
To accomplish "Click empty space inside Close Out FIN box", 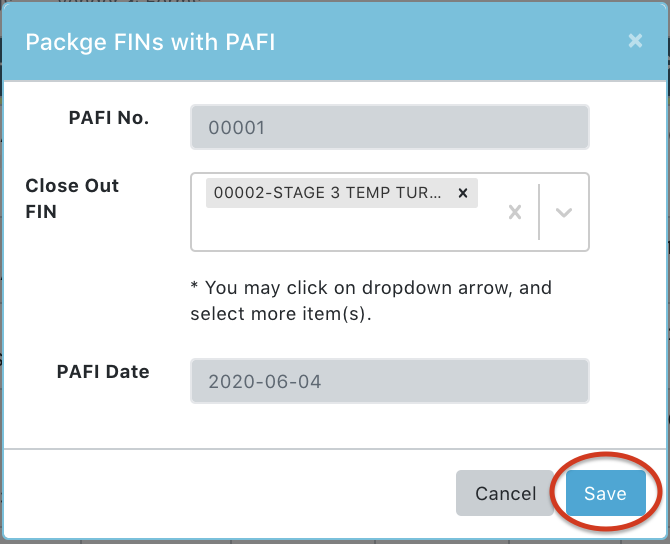I will [340, 232].
